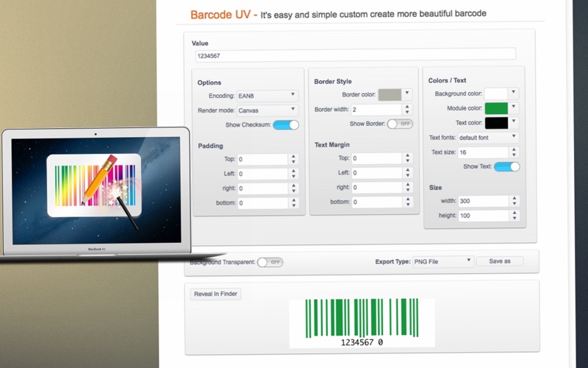Open Text color dropdown arrow

[514, 122]
